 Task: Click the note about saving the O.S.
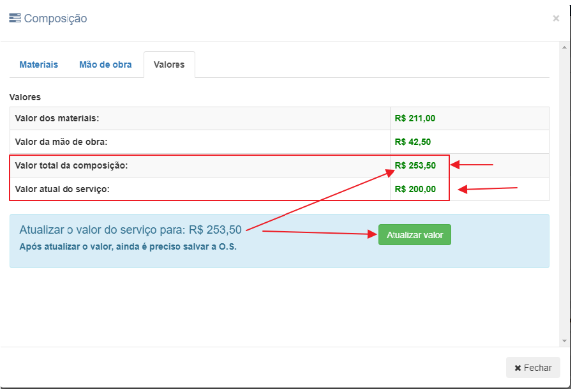tap(128, 246)
